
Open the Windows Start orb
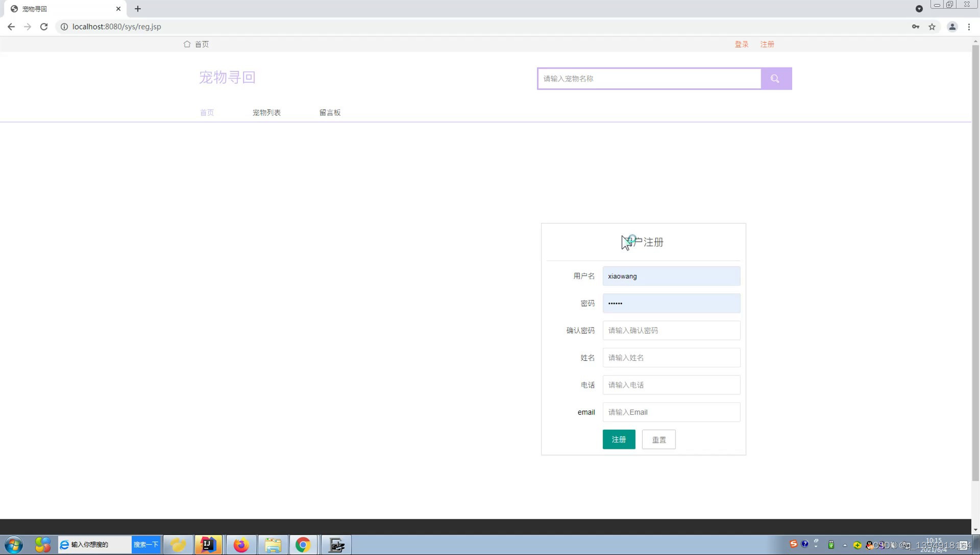coord(14,545)
